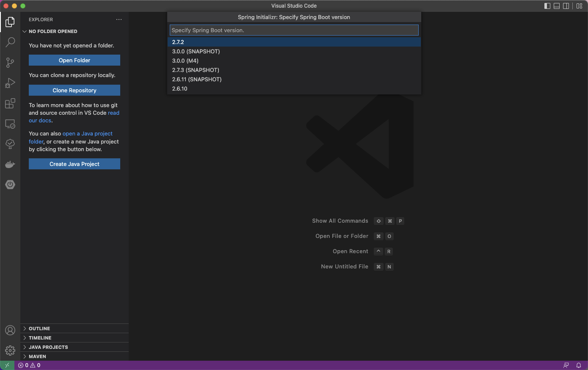The width and height of the screenshot is (588, 370).
Task: Toggle secondary side bar layout icon
Action: [566, 6]
